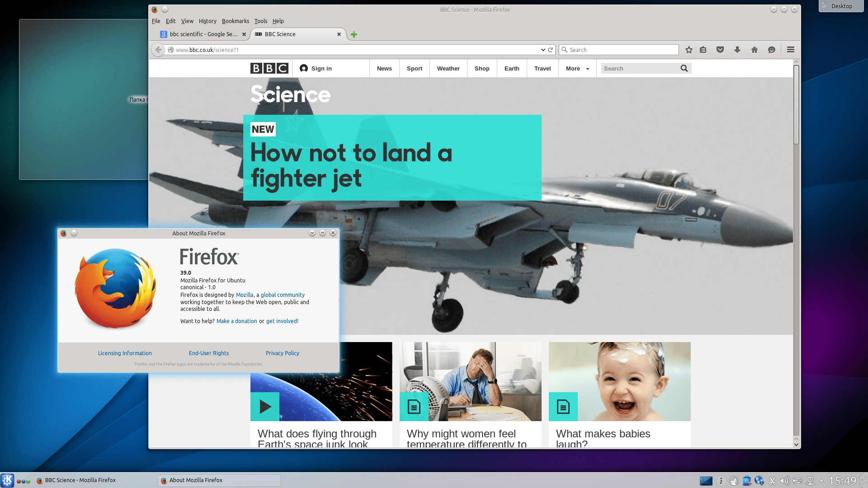The height and width of the screenshot is (488, 868).
Task: Click the article icon on women temperature story
Action: point(414,407)
